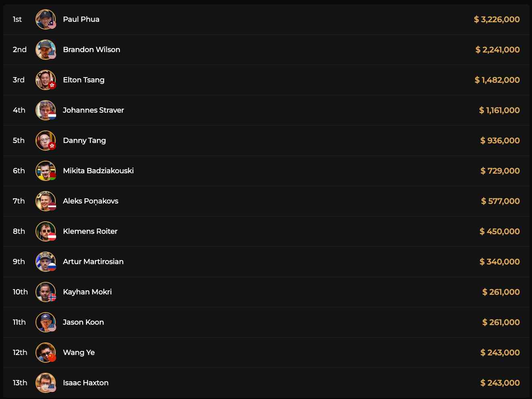Open Artur Martirosian's avatar image

pyautogui.click(x=45, y=262)
